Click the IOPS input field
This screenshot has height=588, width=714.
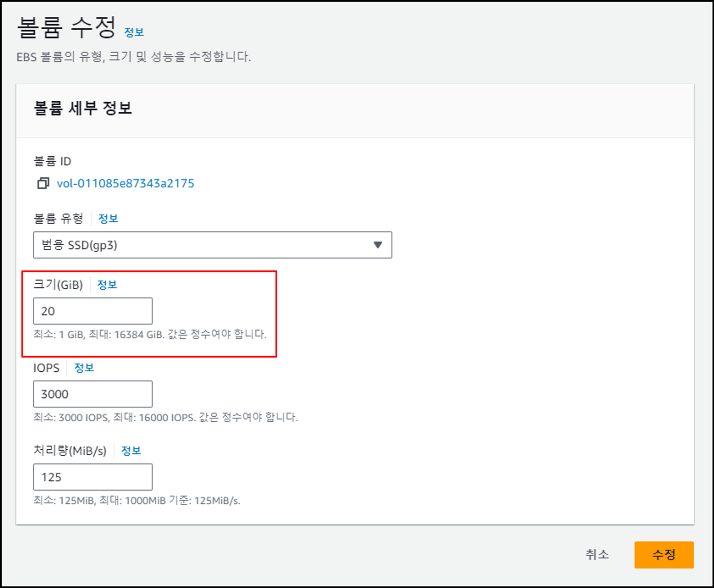point(93,394)
